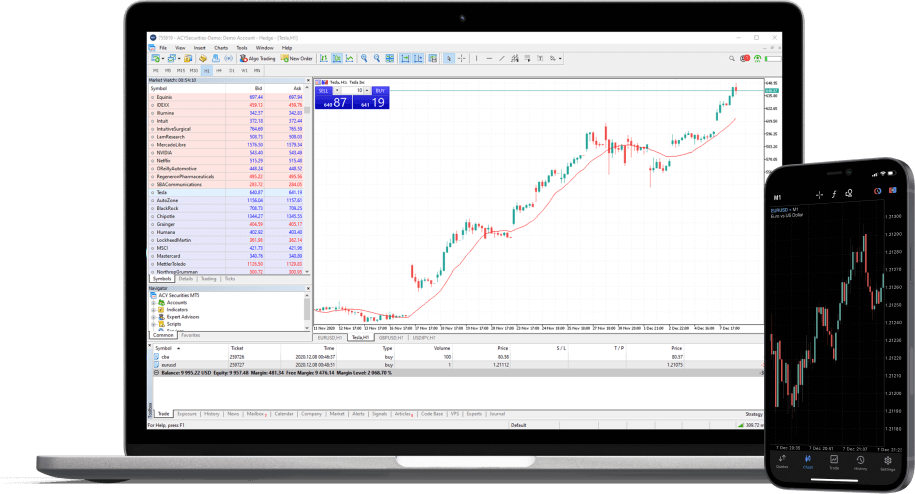Image resolution: width=915 pixels, height=494 pixels.
Task: Click the New Order toolbar button
Action: tap(298, 58)
